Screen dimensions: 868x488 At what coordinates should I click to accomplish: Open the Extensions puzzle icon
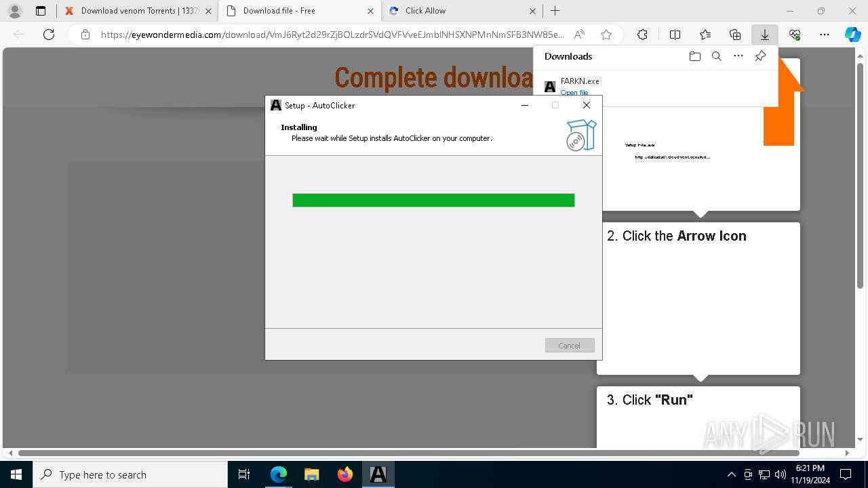point(642,35)
